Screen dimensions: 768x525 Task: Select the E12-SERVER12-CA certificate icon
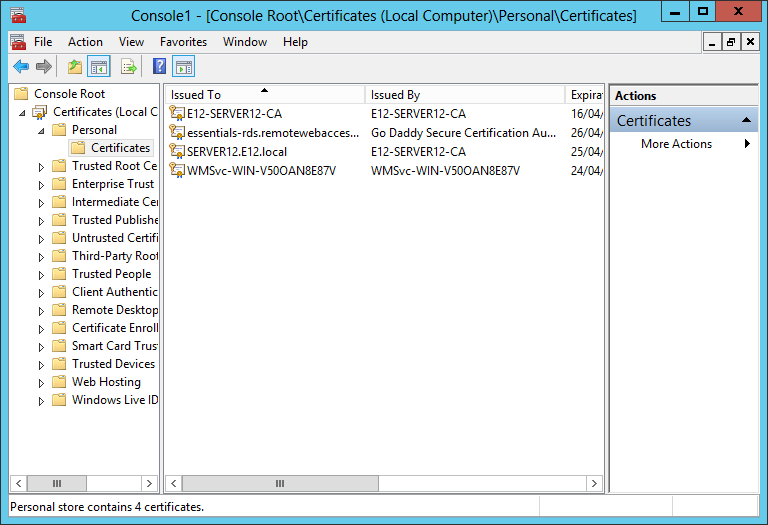pyautogui.click(x=178, y=114)
